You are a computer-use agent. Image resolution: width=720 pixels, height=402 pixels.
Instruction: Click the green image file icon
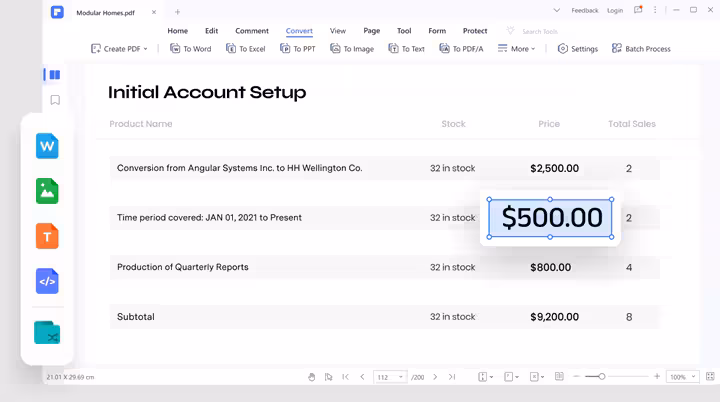(x=47, y=191)
